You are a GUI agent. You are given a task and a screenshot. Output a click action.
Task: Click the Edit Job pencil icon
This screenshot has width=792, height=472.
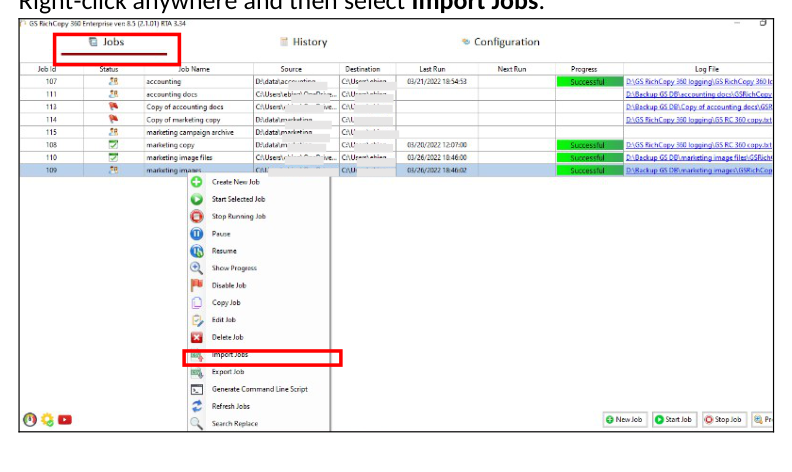pyautogui.click(x=196, y=320)
